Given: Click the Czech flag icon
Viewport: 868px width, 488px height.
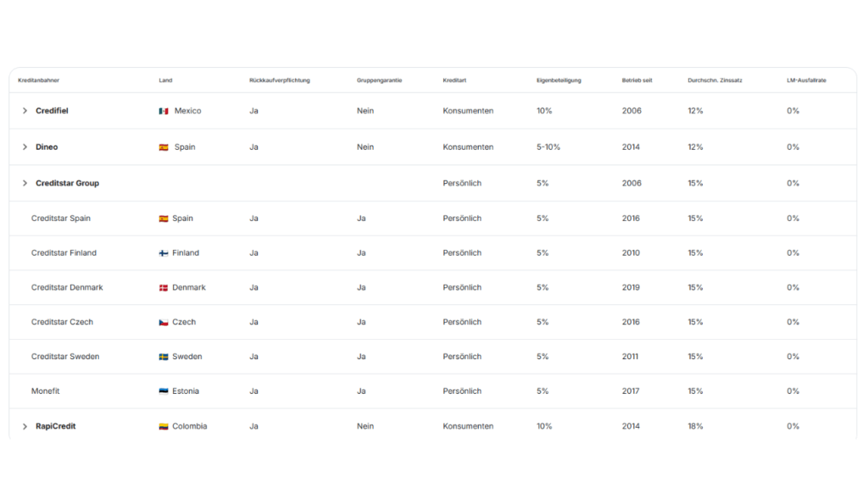Looking at the screenshot, I should 164,323.
